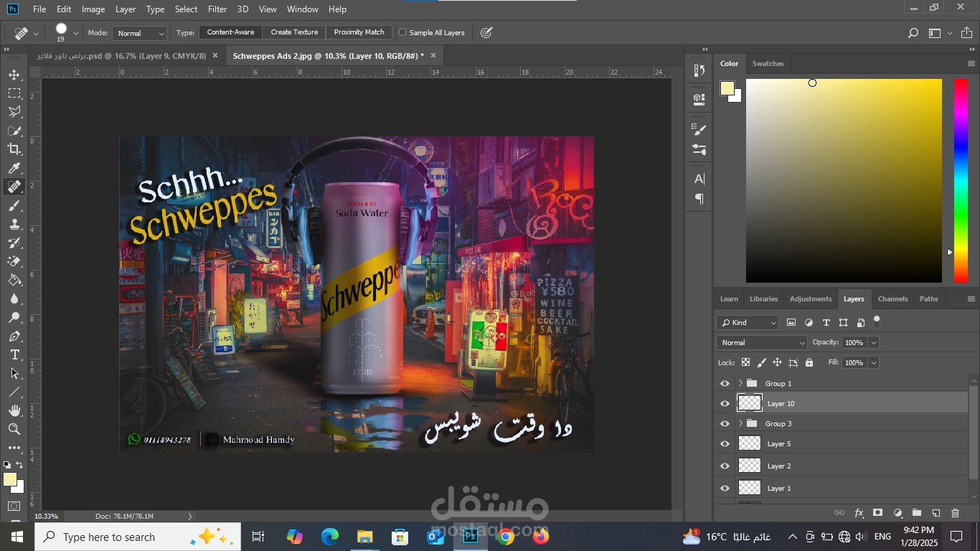Screen dimensions: 980x551
Task: Hide Layer 2 visibility eye
Action: tap(725, 466)
